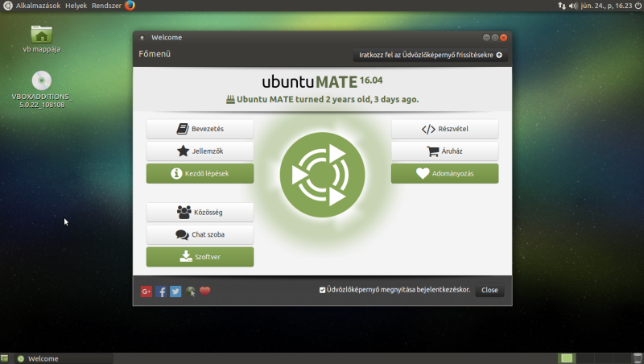This screenshot has width=644, height=364.
Task: Subscribe via Iratkozz fel az Üdvözlőképernyő frissítésekre
Action: [x=431, y=55]
